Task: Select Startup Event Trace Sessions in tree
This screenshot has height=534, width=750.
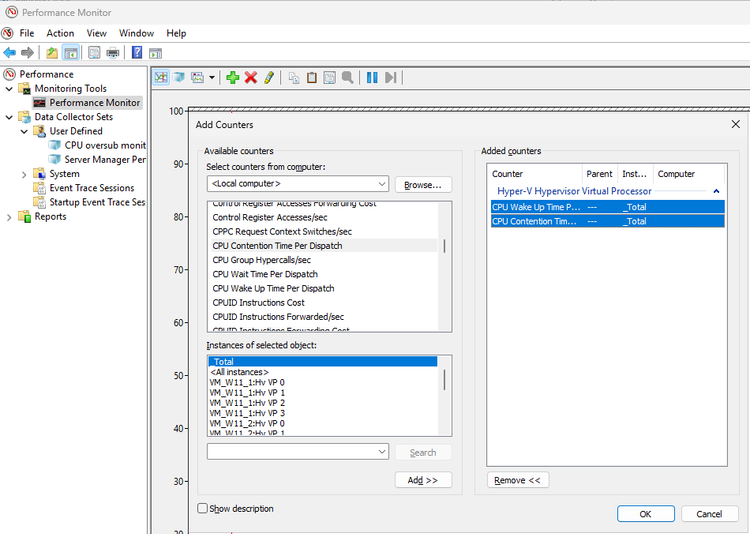Action: pyautogui.click(x=97, y=202)
